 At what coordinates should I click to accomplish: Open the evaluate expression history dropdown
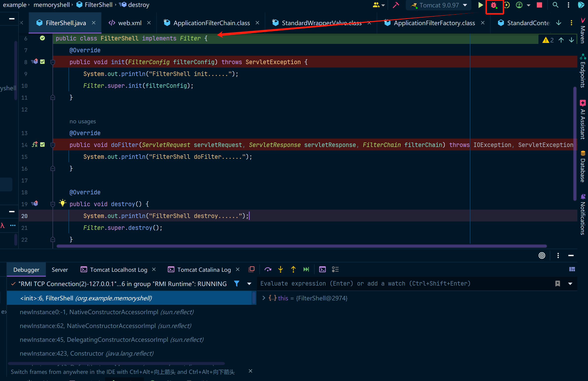point(570,284)
